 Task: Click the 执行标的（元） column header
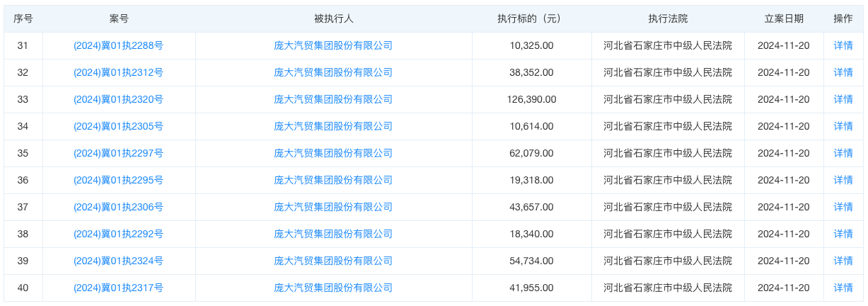point(531,18)
